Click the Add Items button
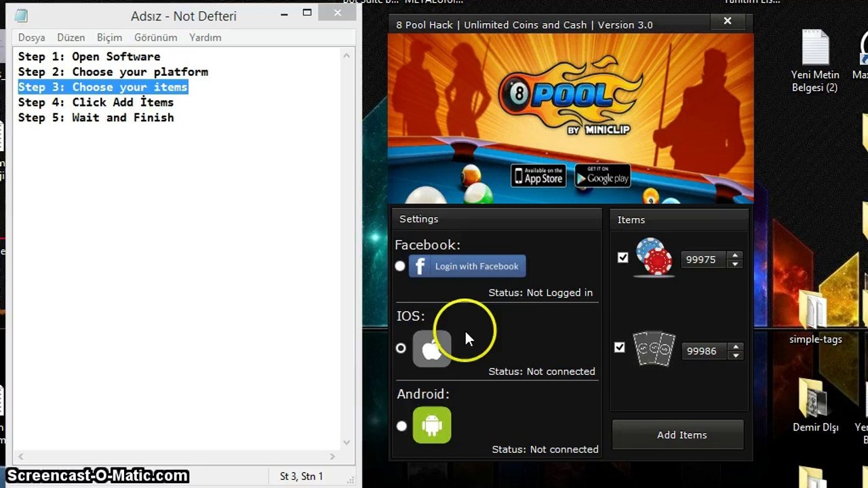868x488 pixels. click(x=678, y=435)
